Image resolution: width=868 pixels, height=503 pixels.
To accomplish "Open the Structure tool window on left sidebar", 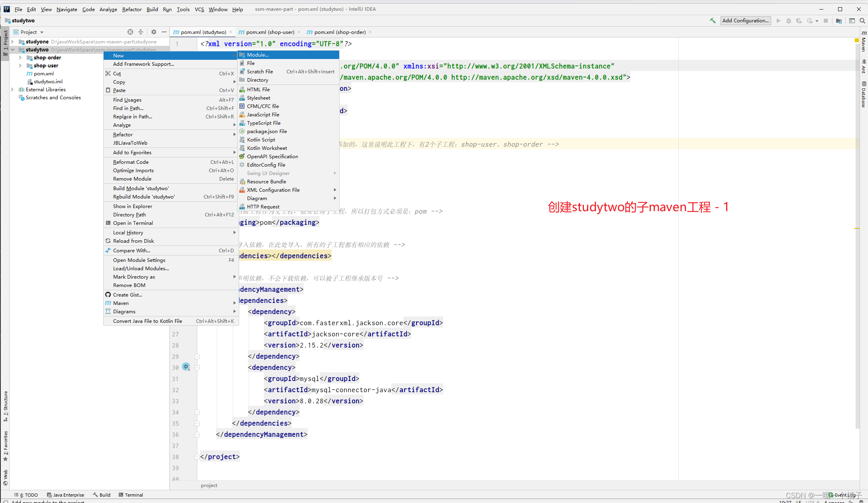I will click(6, 406).
